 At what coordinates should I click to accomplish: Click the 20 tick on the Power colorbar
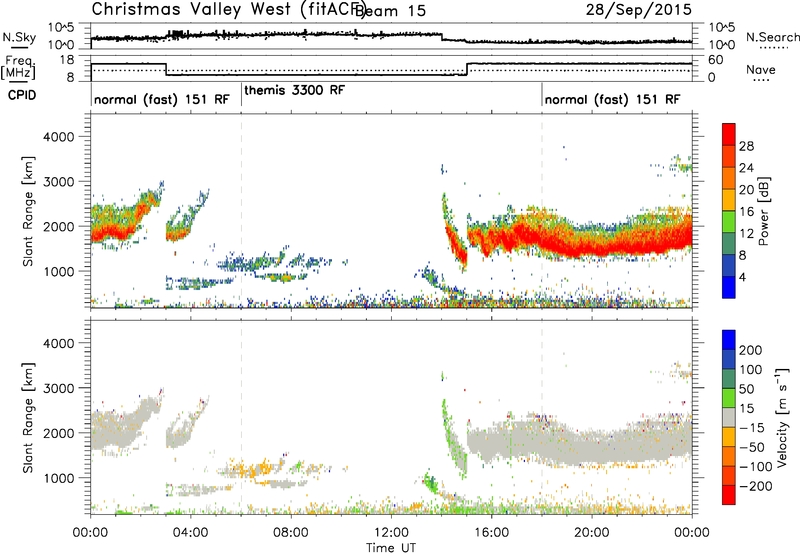pyautogui.click(x=746, y=190)
